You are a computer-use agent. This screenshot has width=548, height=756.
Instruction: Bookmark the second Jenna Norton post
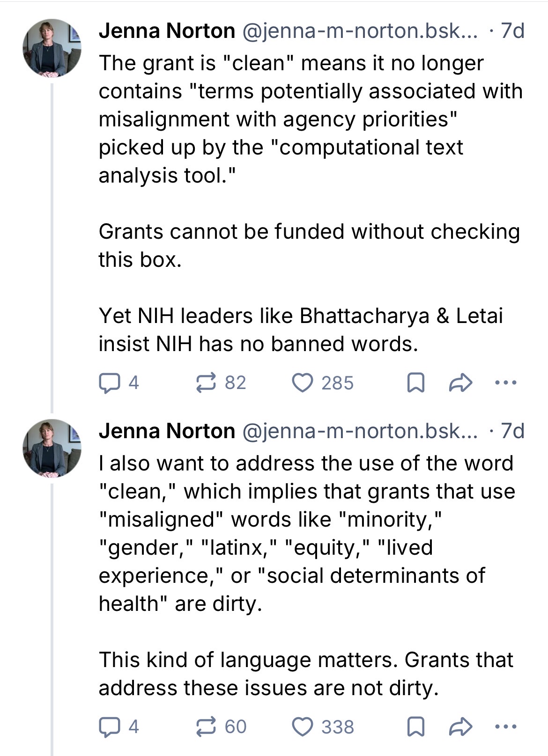(x=415, y=726)
